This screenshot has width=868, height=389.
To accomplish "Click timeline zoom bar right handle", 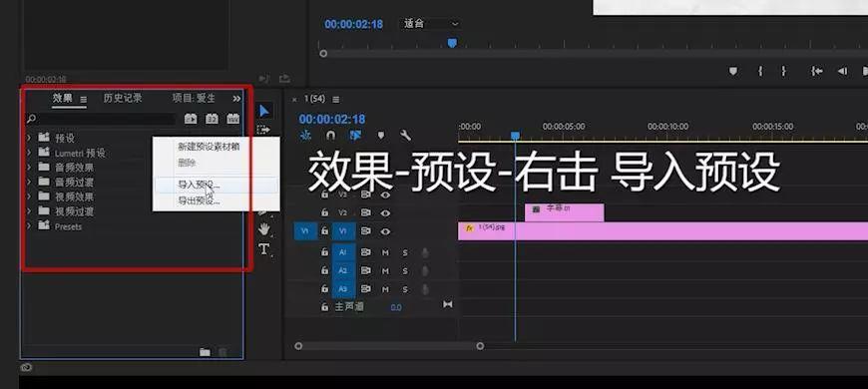I will [x=480, y=346].
